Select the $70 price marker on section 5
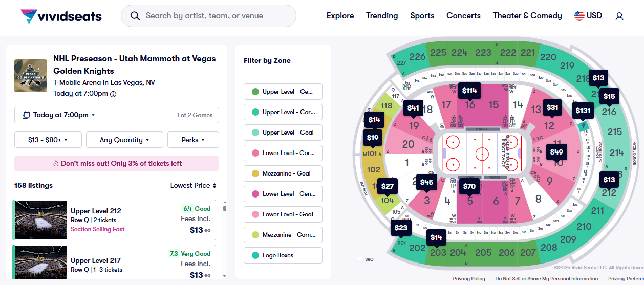644x285 pixels. (469, 186)
